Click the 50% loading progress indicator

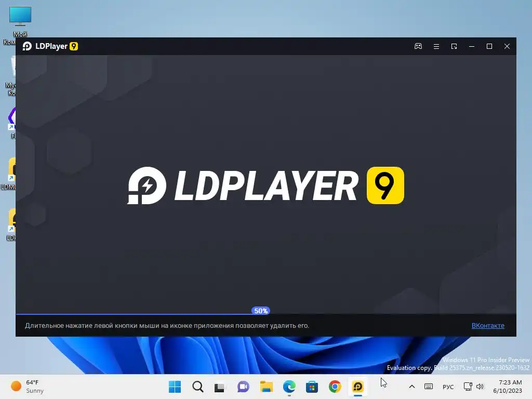(261, 311)
